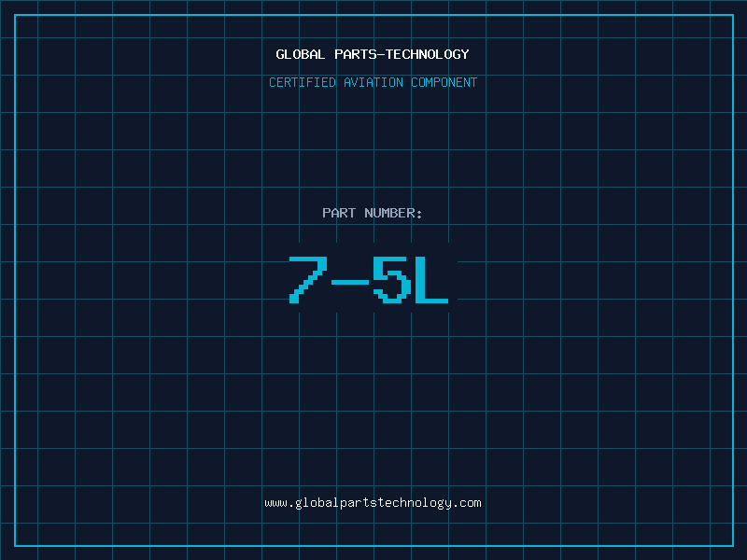Click the GLOBAL PARTS-TECHNOLOGY heading

click(x=373, y=54)
